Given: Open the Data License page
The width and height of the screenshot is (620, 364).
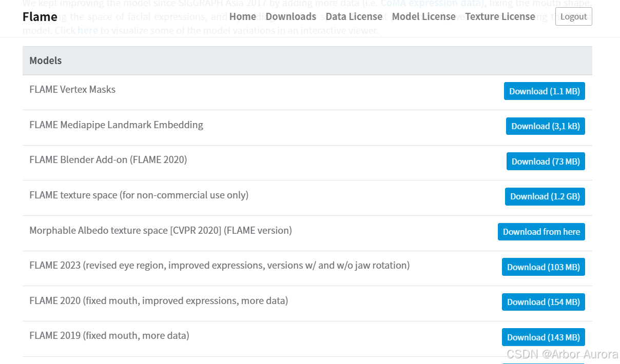Looking at the screenshot, I should 354,16.
